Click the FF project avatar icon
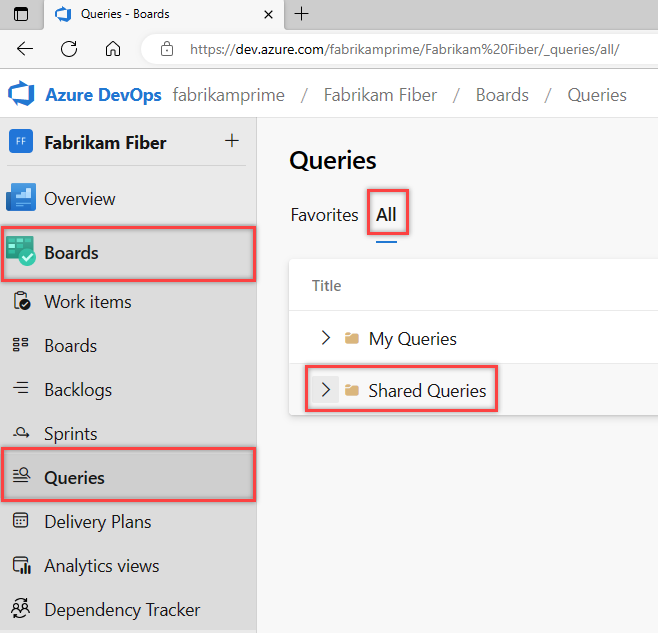The width and height of the screenshot is (658, 633). (21, 141)
